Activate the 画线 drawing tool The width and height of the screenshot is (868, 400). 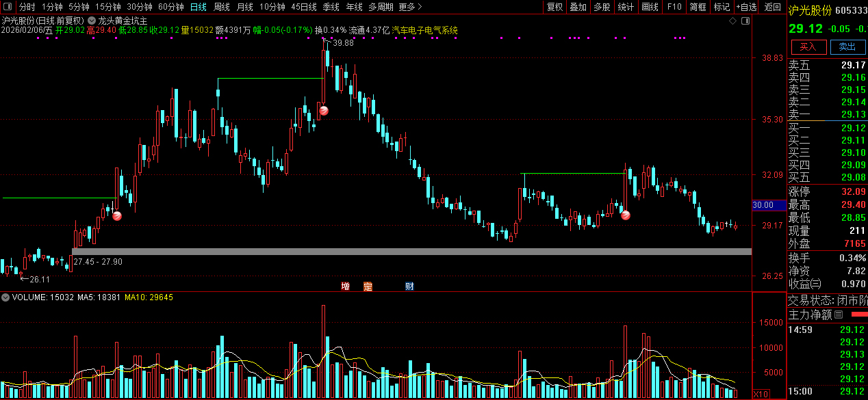click(650, 7)
